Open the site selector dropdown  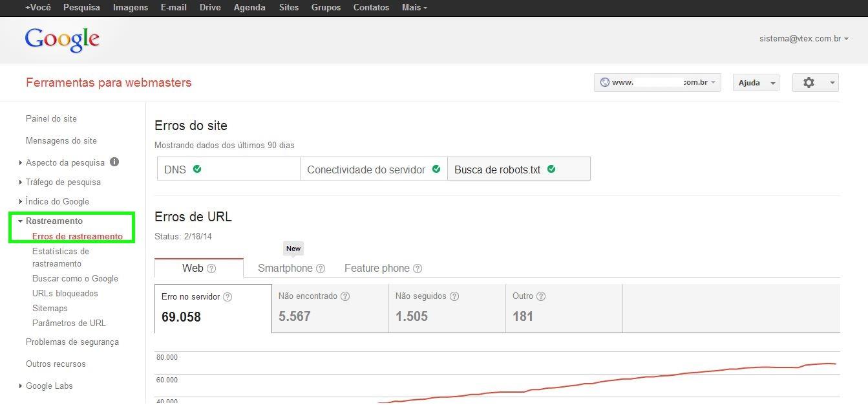(657, 83)
